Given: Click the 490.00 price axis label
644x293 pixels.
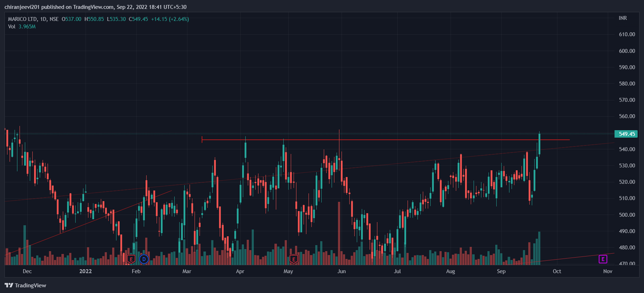Looking at the screenshot, I should (x=627, y=231).
